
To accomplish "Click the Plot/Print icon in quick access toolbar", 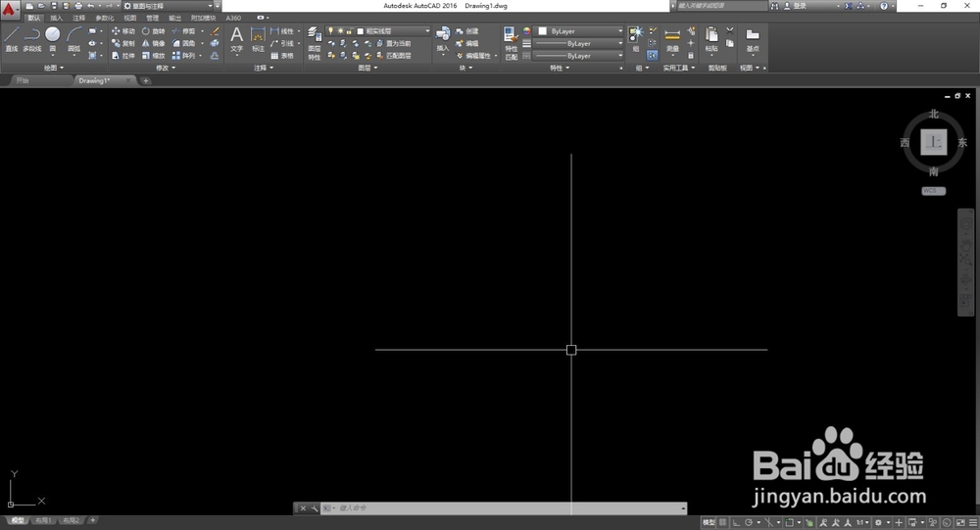I will coord(78,6).
